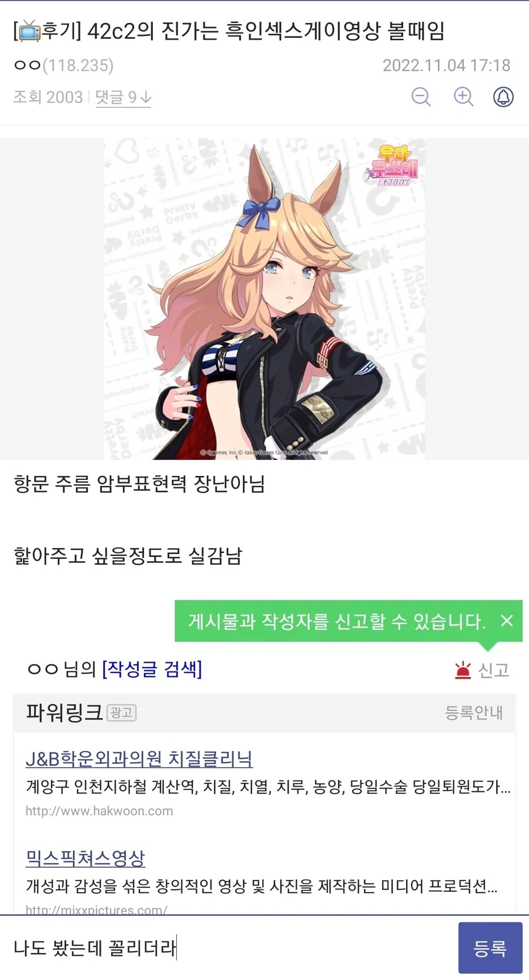Close the green report tooltip with X
Image resolution: width=529 pixels, height=980 pixels.
[x=507, y=621]
